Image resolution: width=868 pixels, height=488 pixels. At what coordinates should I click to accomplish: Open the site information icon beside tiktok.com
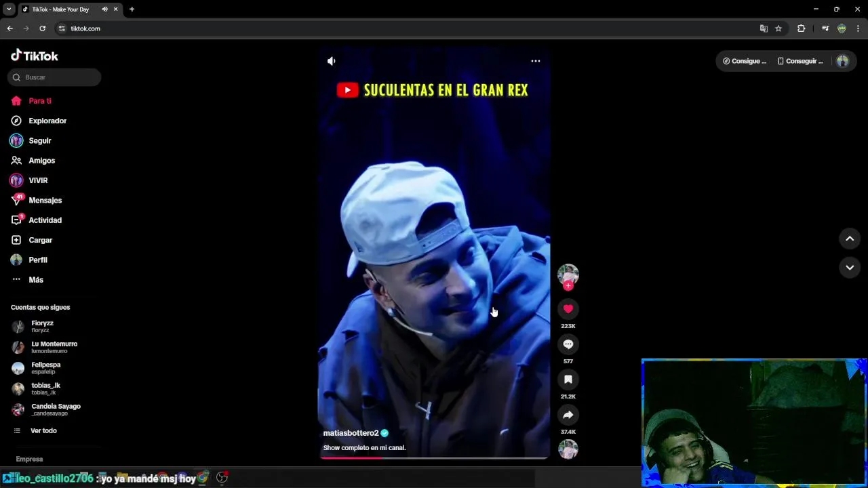pos(62,28)
